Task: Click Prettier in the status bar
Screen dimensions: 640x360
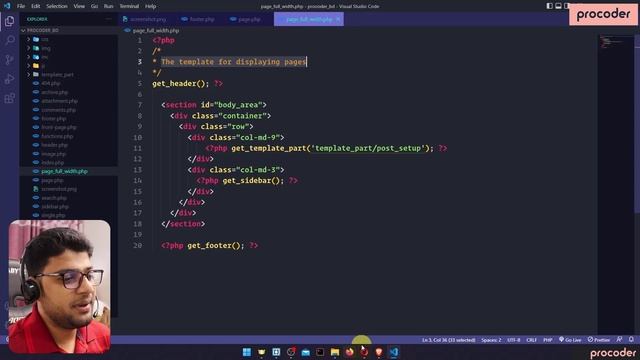Action: (x=599, y=340)
